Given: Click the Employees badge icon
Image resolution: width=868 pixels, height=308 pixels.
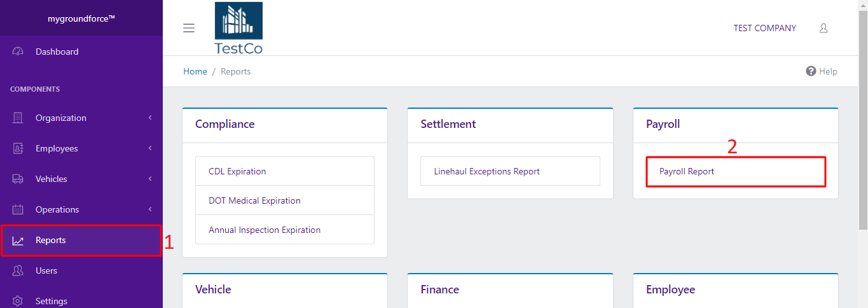Looking at the screenshot, I should pyautogui.click(x=18, y=148).
